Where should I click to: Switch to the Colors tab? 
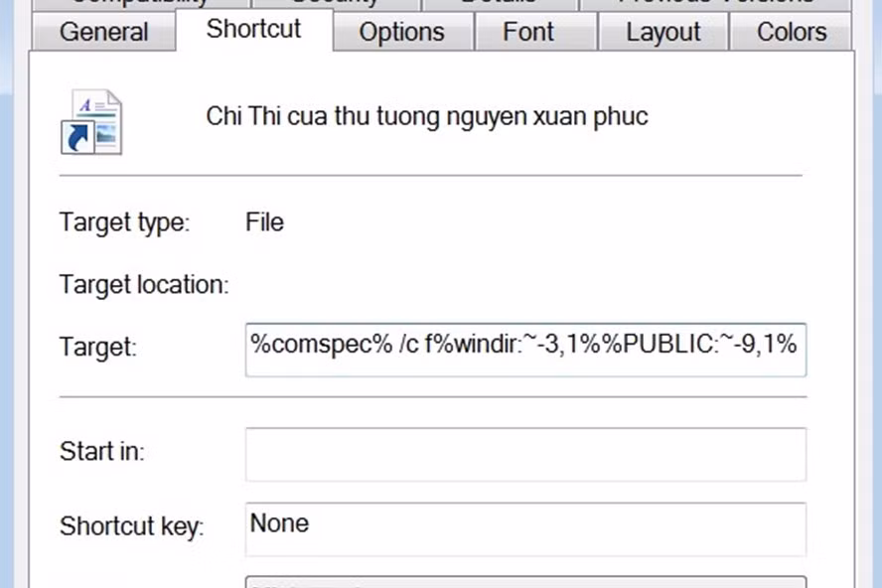790,32
